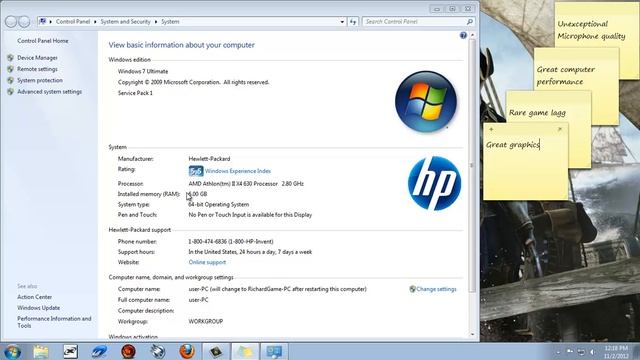Click the blue Help question mark icon
Viewport: 640px width, 360px height.
click(463, 36)
